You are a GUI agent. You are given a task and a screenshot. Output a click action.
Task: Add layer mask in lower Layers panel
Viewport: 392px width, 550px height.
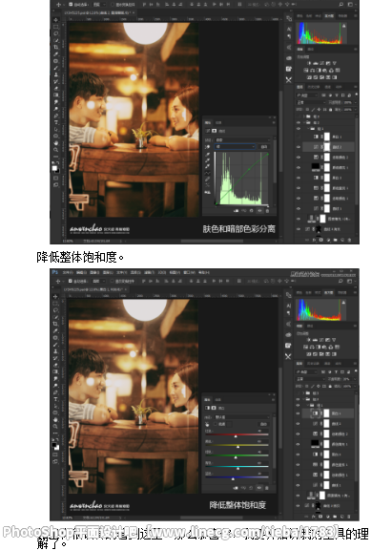(320, 517)
